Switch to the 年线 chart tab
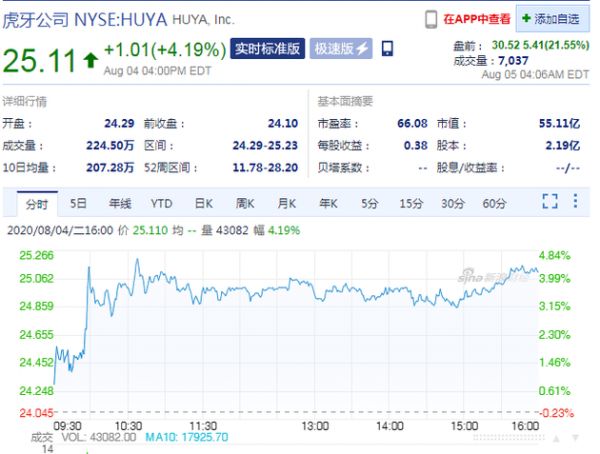Image resolution: width=600 pixels, height=454 pixels. pos(120,204)
